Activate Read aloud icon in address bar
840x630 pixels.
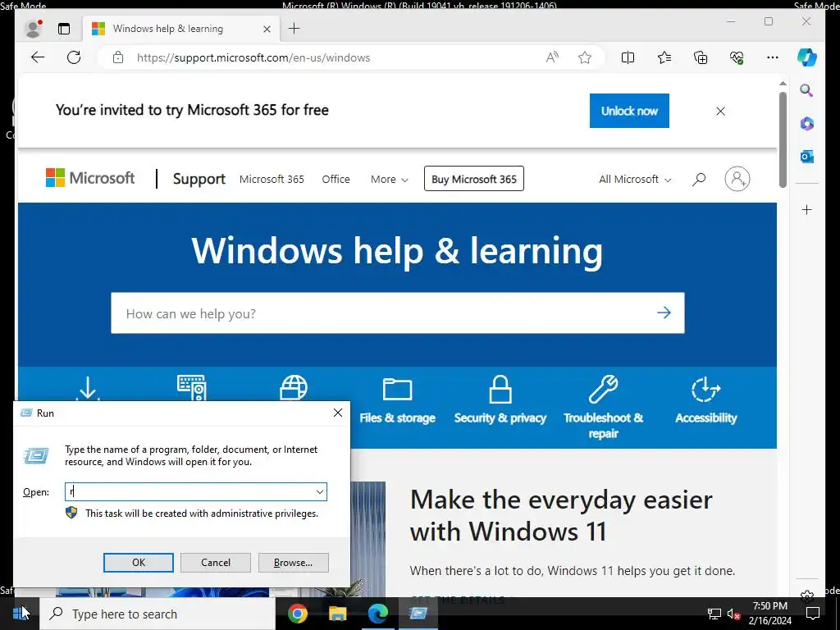[552, 57]
